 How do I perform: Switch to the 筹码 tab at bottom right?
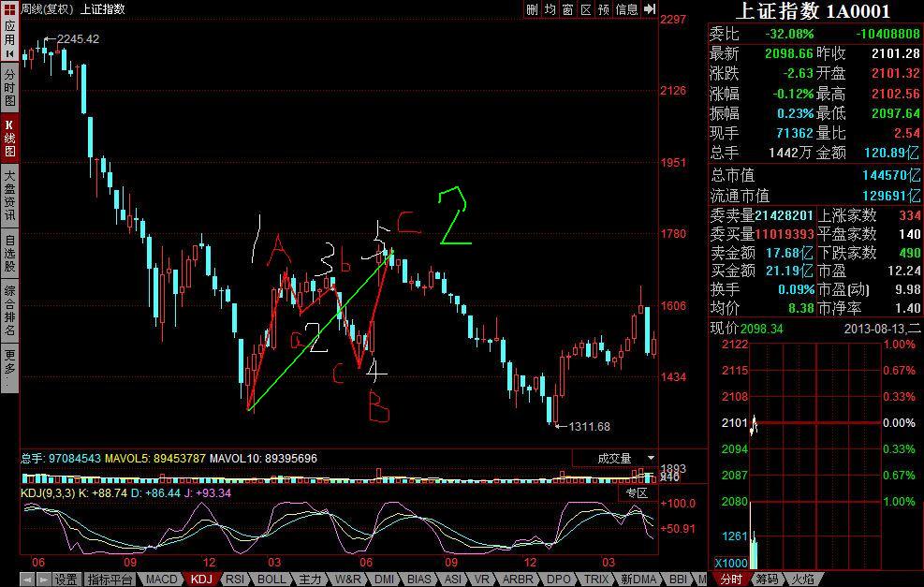(x=767, y=580)
